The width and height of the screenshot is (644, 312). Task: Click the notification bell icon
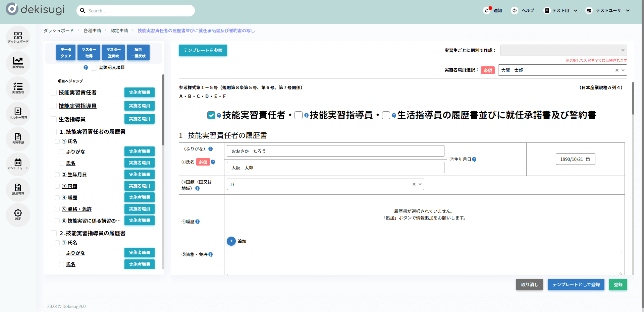487,11
